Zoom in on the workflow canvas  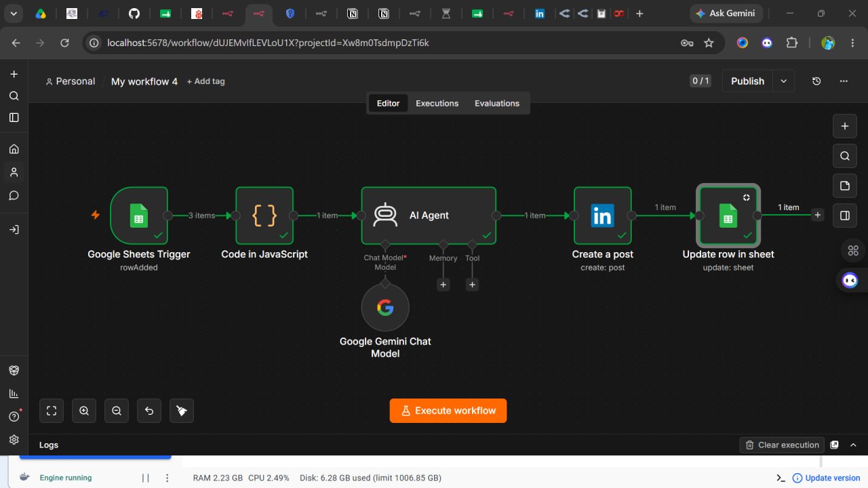point(84,411)
